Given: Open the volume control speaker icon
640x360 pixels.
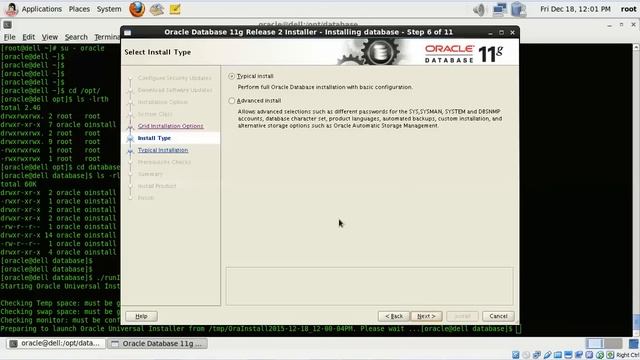Looking at the screenshot, I should (479, 9).
